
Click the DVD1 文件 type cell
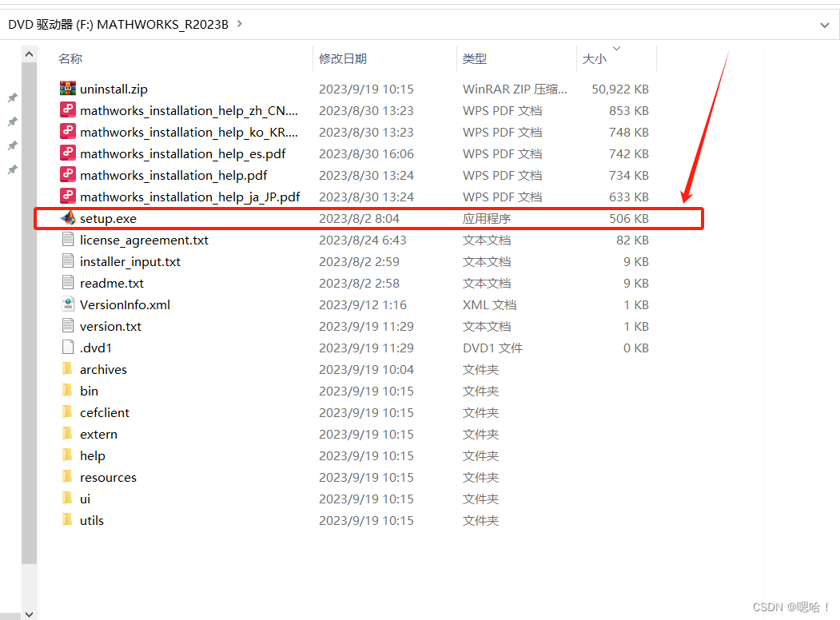[492, 348]
